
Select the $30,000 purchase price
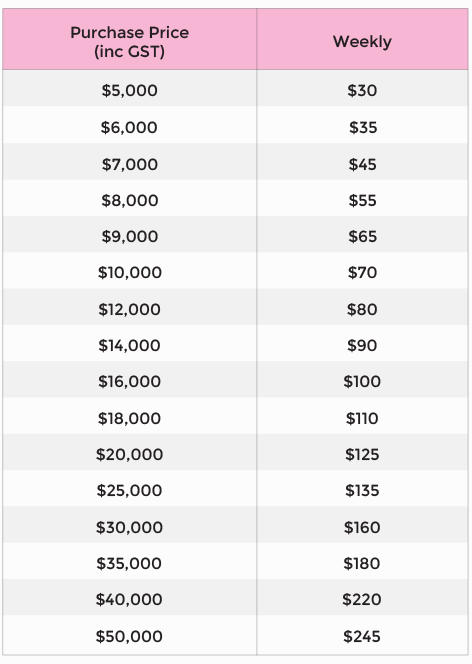coord(130,527)
